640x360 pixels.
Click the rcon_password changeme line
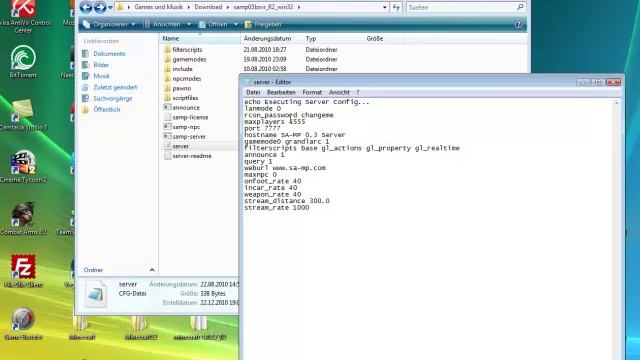pos(289,115)
